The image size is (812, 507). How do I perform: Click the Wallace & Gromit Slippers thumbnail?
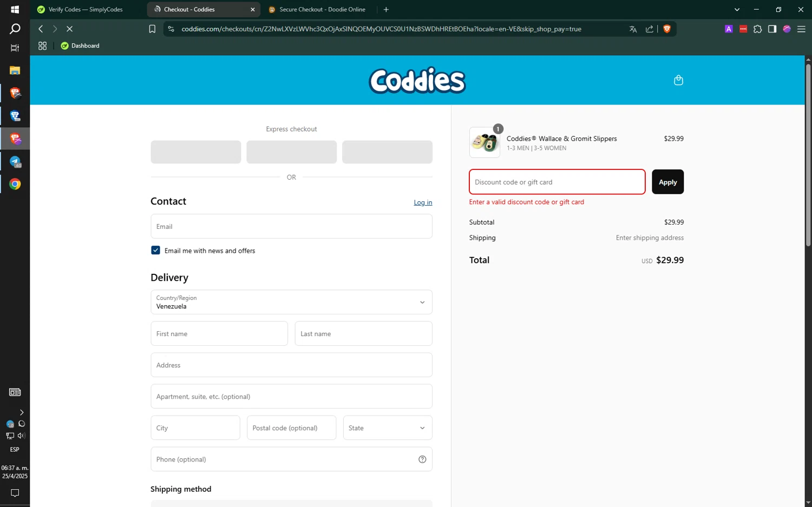click(484, 143)
